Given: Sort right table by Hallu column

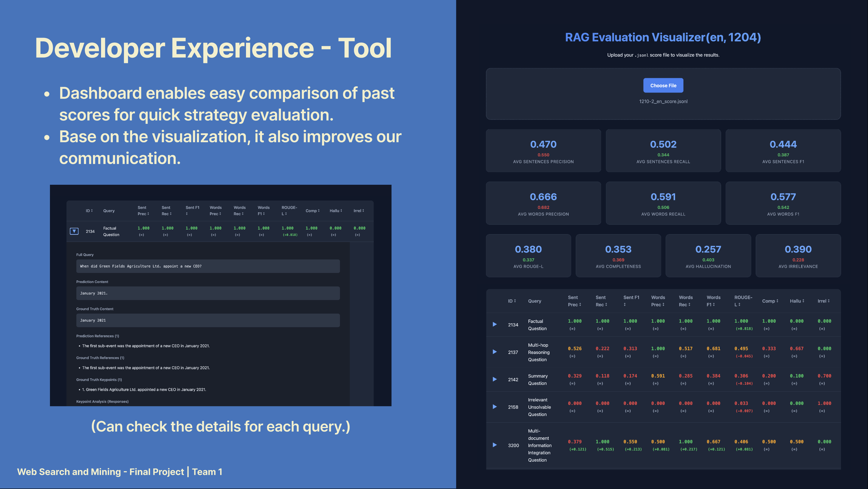Looking at the screenshot, I should point(797,301).
